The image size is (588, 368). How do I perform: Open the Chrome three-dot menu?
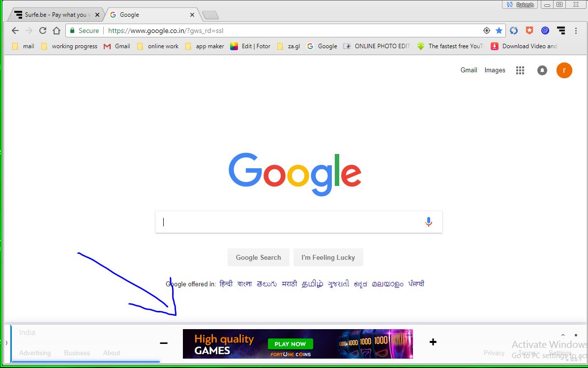tap(576, 31)
